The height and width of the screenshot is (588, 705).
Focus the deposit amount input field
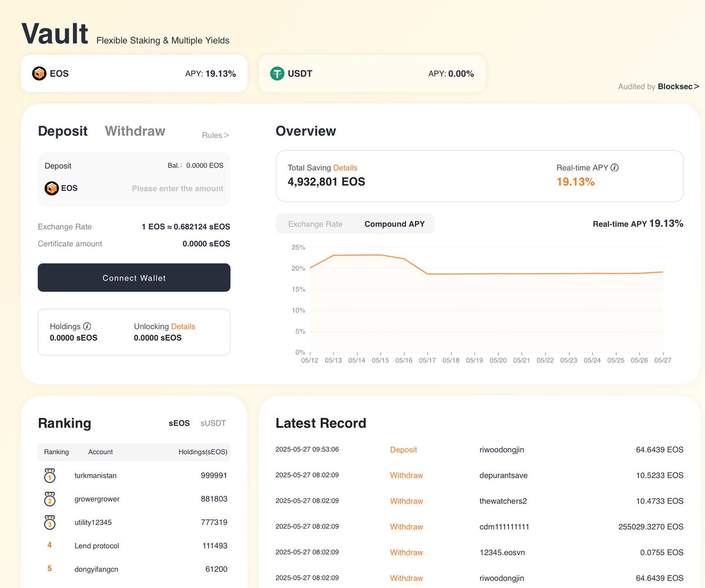pyautogui.click(x=177, y=189)
